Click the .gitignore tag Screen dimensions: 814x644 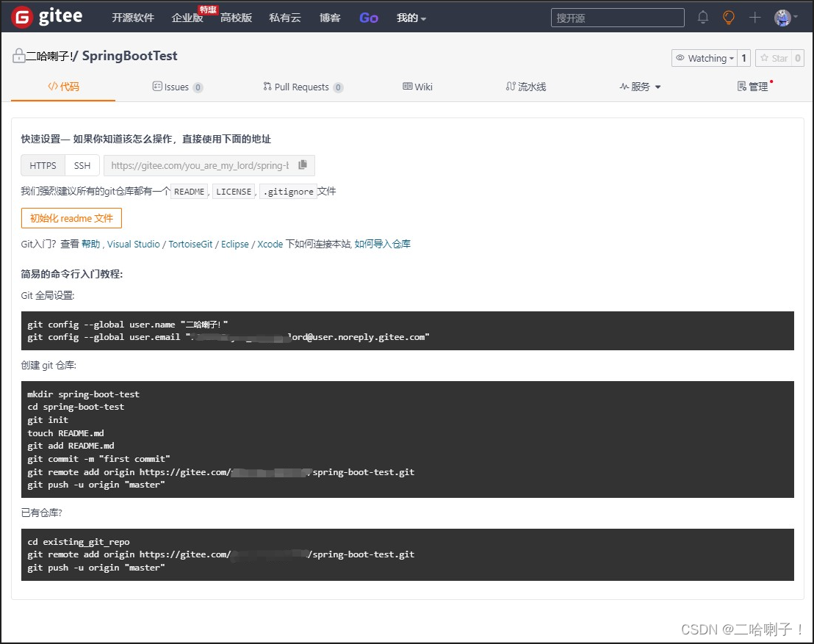click(288, 192)
